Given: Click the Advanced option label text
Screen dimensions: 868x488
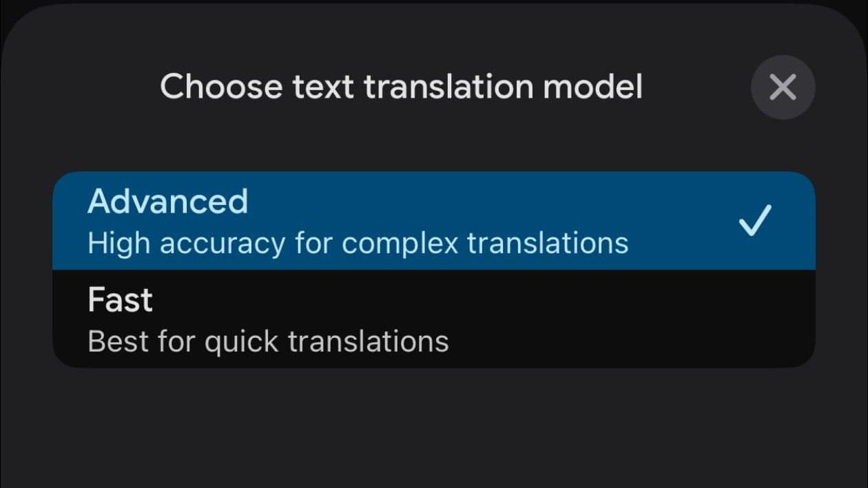Looking at the screenshot, I should coord(167,201).
